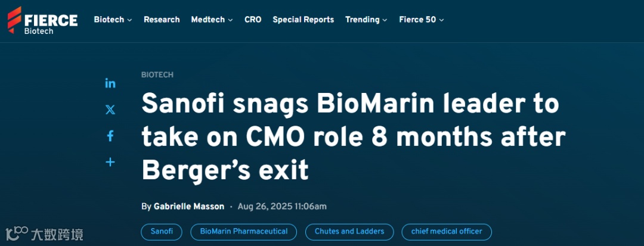Share article on Facebook

pyautogui.click(x=110, y=136)
